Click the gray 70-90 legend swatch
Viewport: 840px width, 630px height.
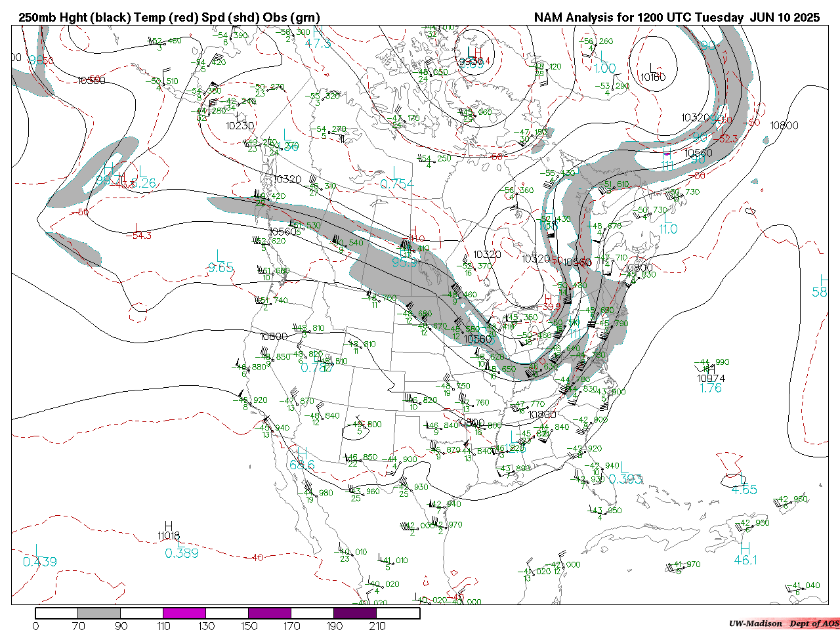(99, 613)
